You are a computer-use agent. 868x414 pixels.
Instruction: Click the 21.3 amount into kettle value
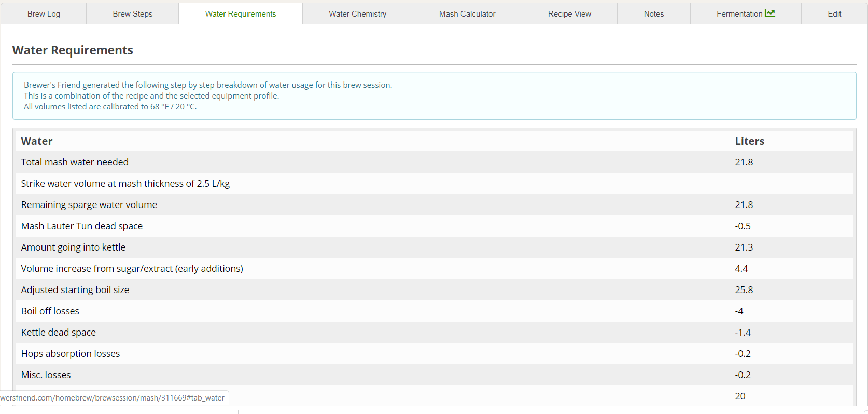tap(744, 247)
